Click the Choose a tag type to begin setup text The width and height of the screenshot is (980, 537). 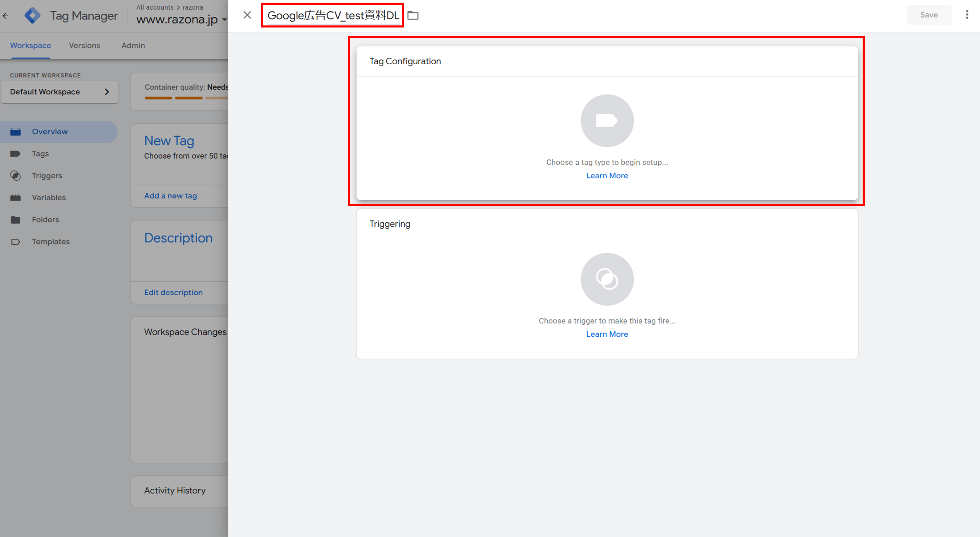point(607,162)
